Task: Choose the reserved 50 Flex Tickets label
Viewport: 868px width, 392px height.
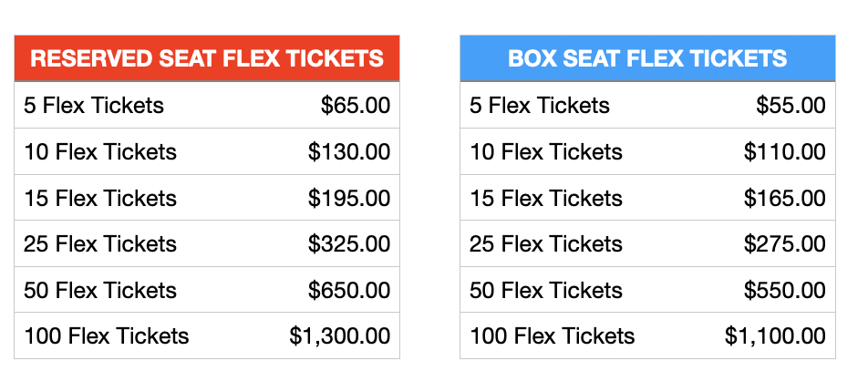Action: tap(100, 290)
